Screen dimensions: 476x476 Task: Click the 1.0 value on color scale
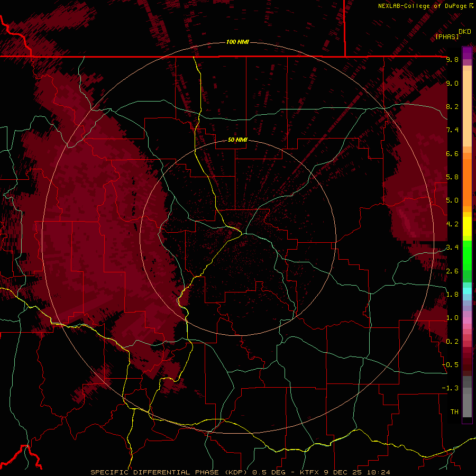tap(452, 318)
